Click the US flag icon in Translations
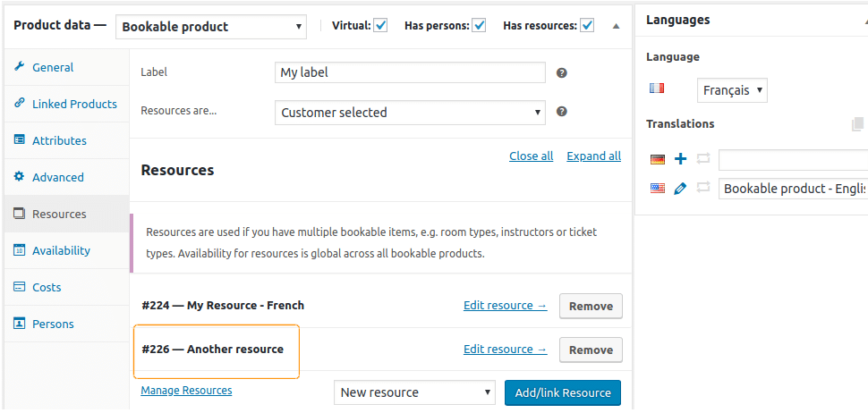The height and width of the screenshot is (413, 868). click(x=657, y=189)
